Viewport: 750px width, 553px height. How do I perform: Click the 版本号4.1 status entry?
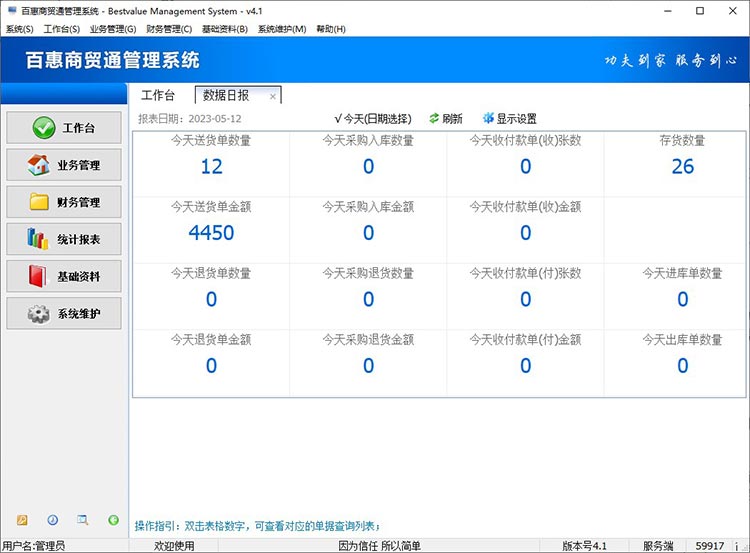coord(584,546)
